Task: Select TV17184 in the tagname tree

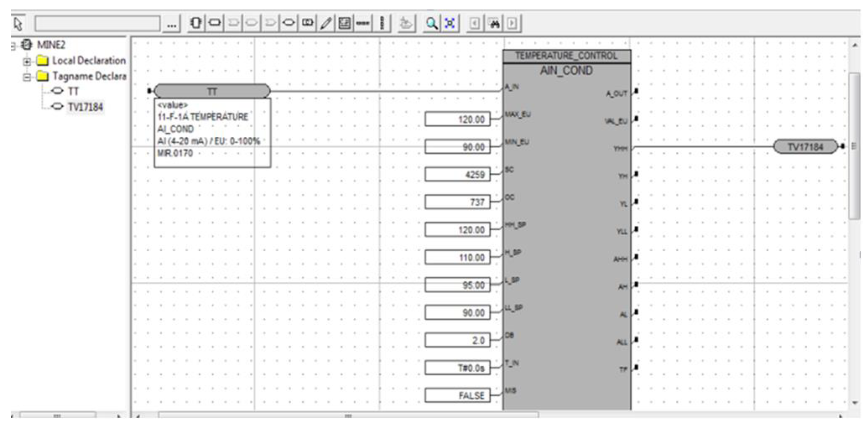Action: [x=85, y=107]
